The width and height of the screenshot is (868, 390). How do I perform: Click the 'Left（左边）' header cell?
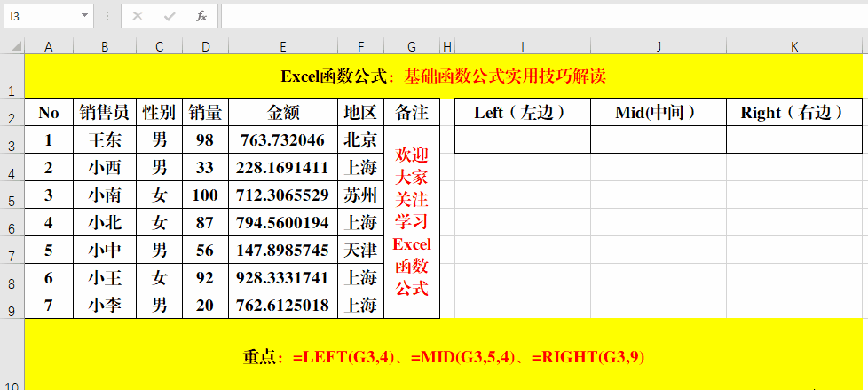click(523, 113)
